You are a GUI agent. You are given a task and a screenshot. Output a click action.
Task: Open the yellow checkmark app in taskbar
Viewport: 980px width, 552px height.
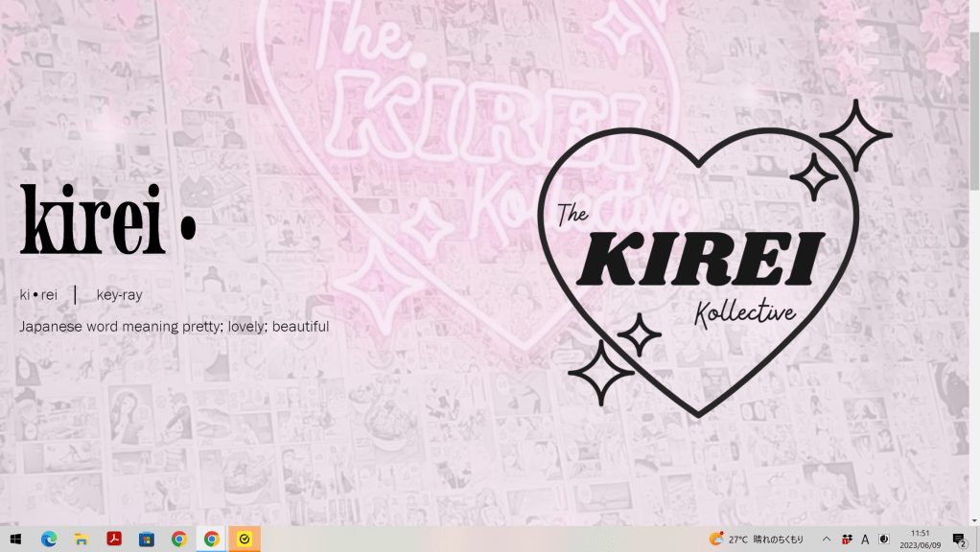245,539
